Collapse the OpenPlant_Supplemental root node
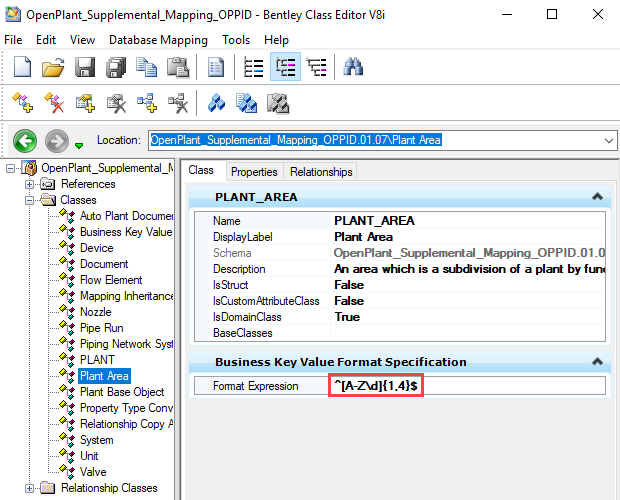The width and height of the screenshot is (620, 500). [10, 168]
